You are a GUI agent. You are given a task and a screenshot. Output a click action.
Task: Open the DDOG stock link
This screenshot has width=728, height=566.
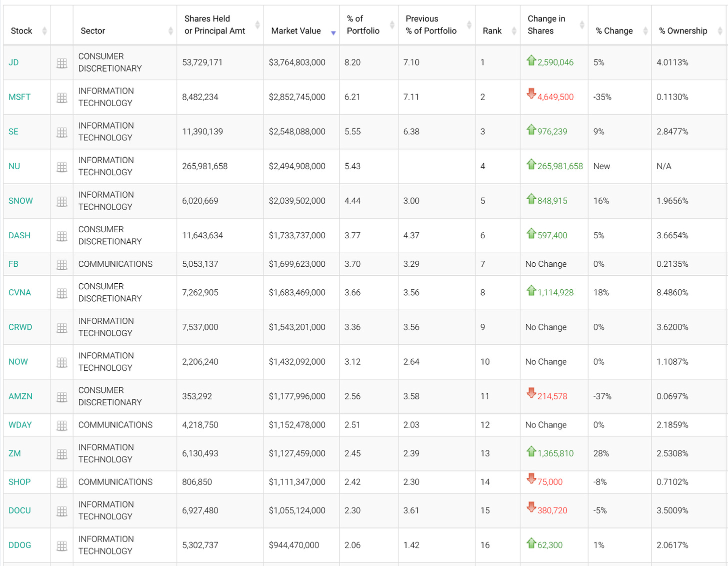click(19, 544)
